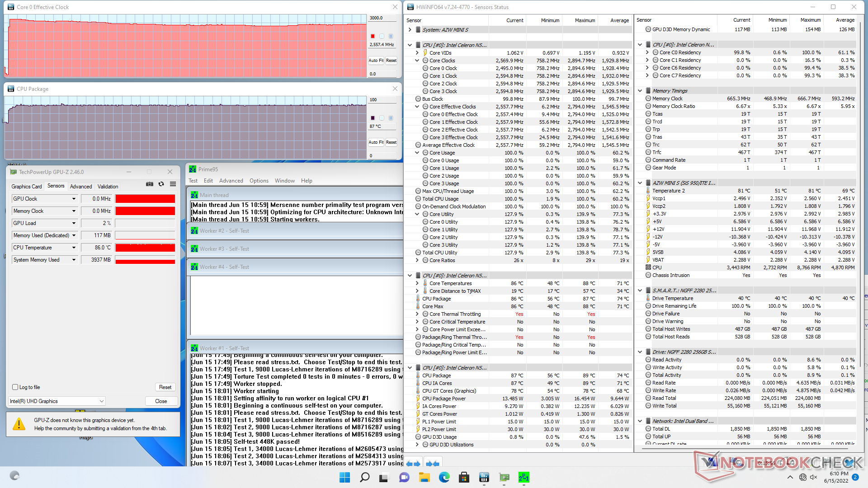This screenshot has height=488, width=868.
Task: Collapse the Memory Timings group
Action: [640, 91]
